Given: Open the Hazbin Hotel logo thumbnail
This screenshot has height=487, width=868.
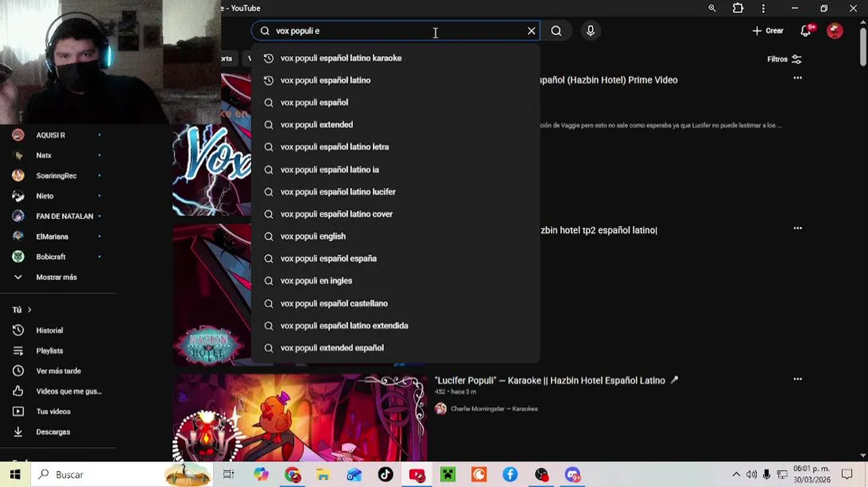Looking at the screenshot, I should (x=212, y=295).
